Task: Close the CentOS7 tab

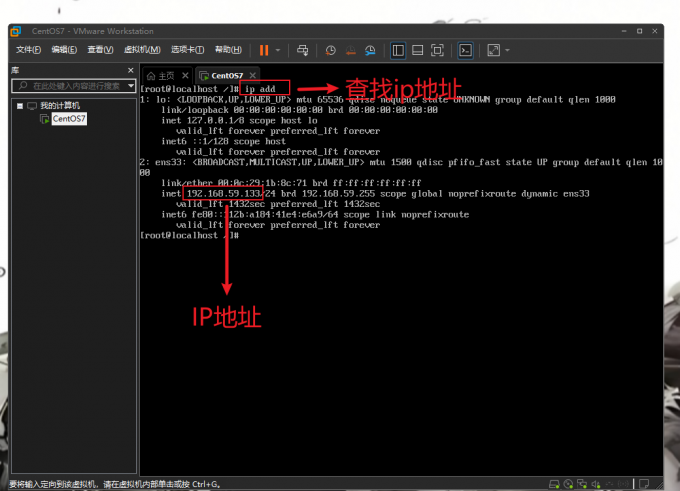Action: click(252, 75)
